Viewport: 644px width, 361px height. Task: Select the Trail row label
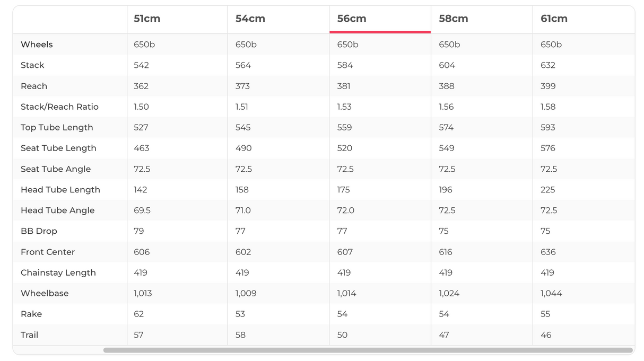[29, 335]
